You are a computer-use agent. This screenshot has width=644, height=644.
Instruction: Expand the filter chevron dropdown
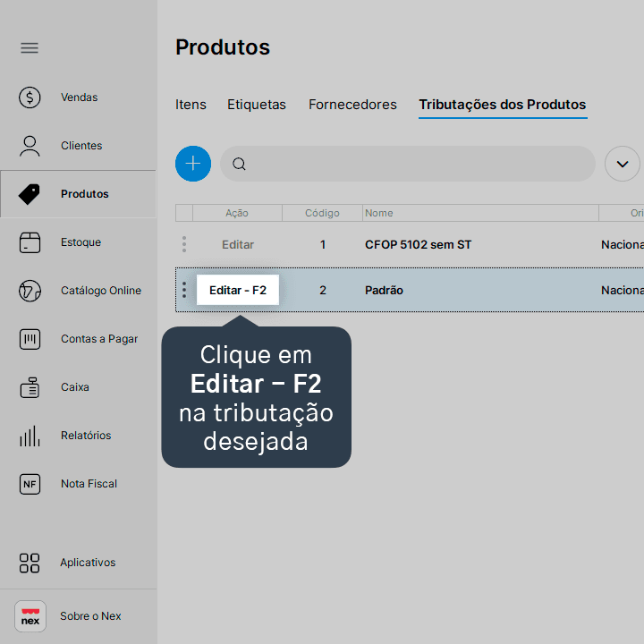[623, 164]
